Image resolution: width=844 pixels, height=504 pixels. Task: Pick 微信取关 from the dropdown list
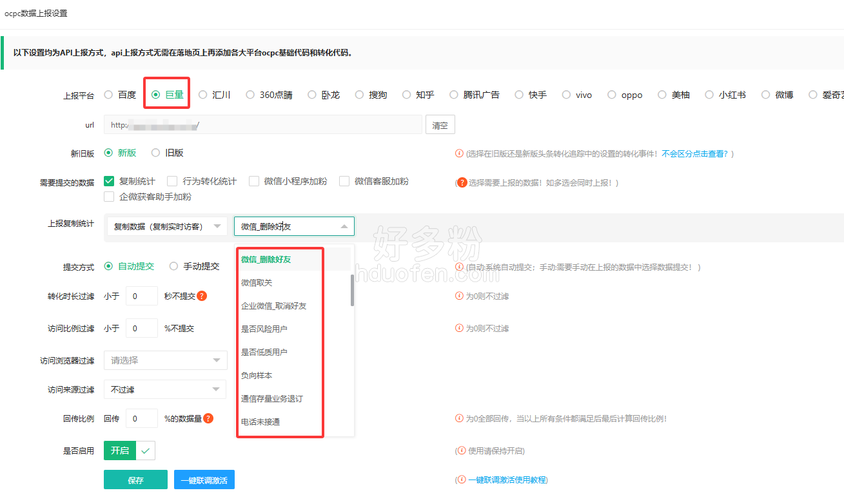tap(257, 282)
